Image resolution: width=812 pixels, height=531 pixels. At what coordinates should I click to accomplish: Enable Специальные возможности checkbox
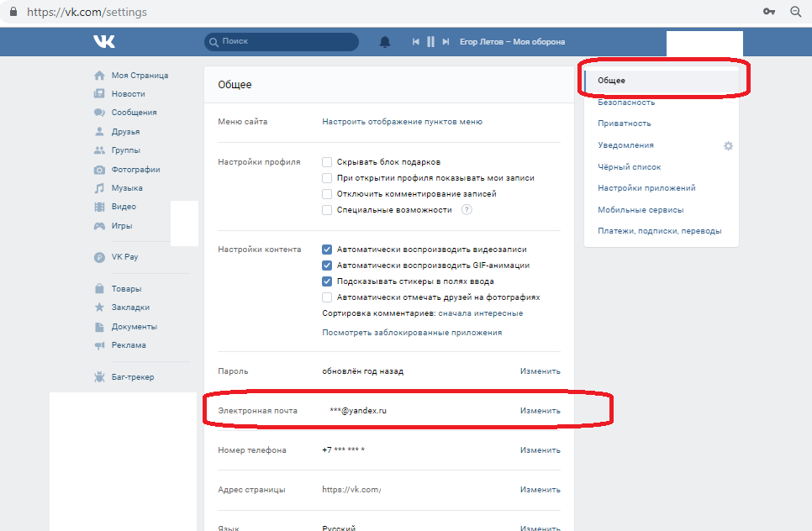pyautogui.click(x=327, y=209)
